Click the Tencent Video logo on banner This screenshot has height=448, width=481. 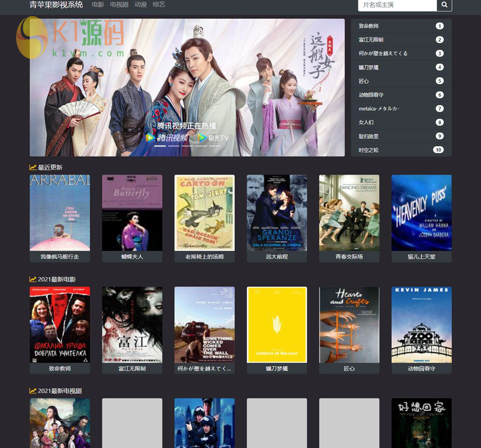[x=167, y=138]
